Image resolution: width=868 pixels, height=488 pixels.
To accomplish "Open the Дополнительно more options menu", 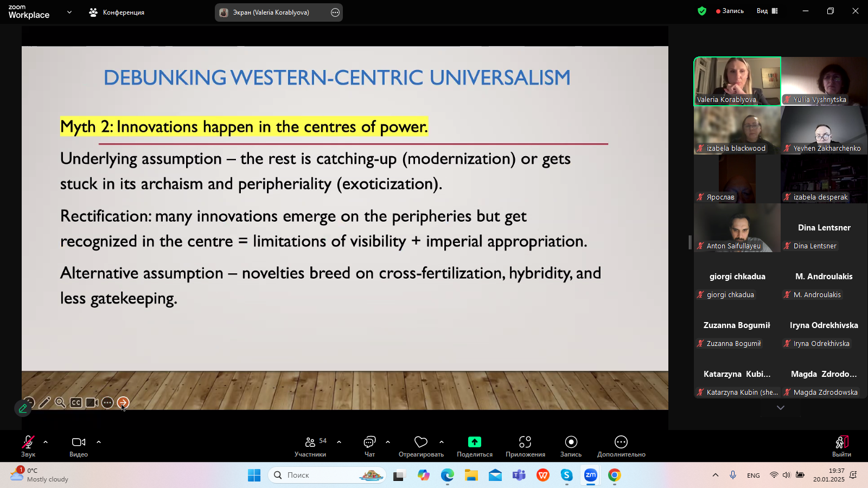I will 621,446.
